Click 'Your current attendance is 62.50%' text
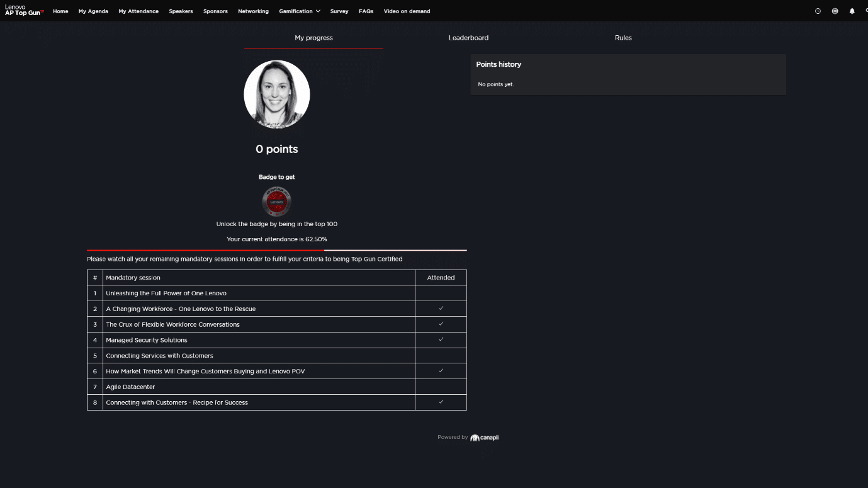868x488 pixels. tap(277, 239)
